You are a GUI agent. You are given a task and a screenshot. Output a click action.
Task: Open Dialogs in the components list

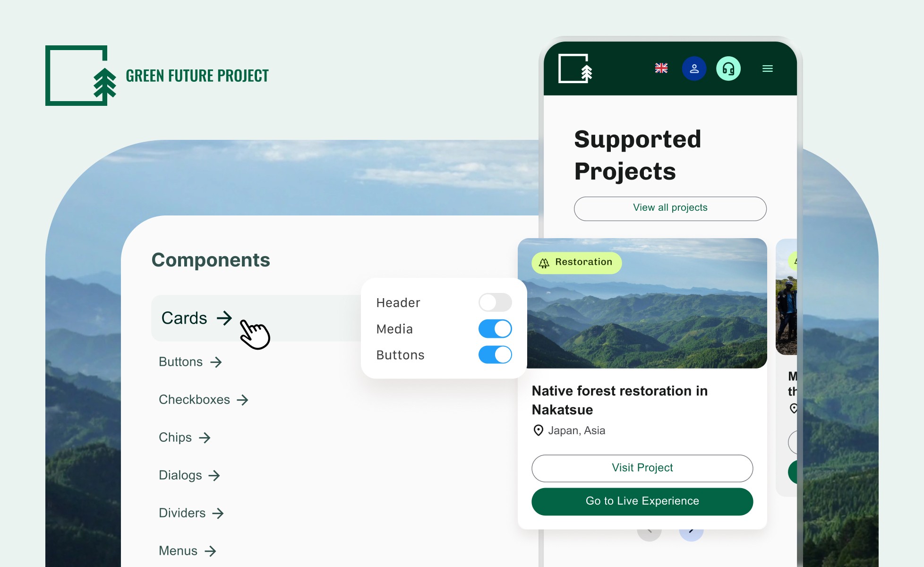coord(189,475)
